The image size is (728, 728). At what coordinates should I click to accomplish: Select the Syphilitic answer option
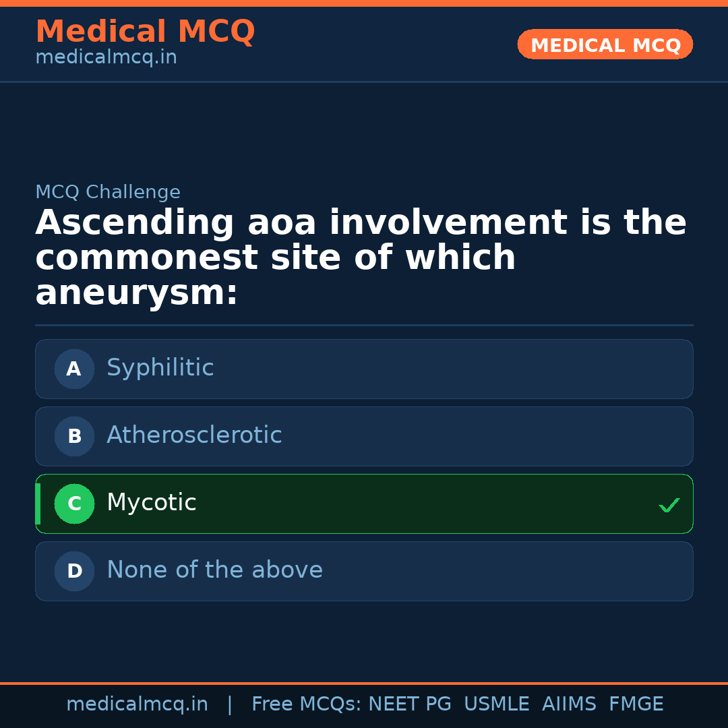pos(364,369)
